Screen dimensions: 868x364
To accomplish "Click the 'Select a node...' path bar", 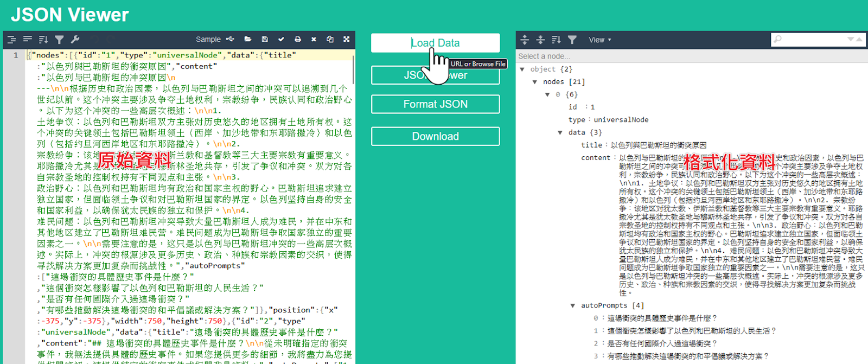I will [692, 56].
